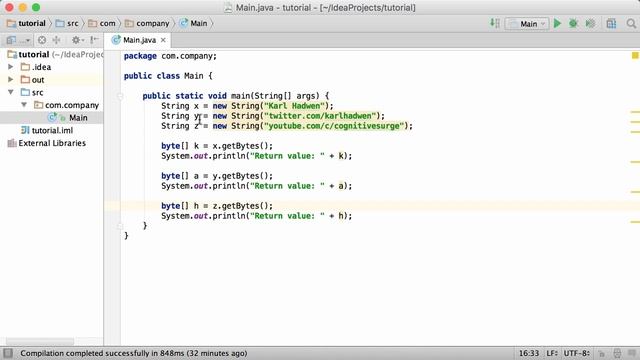Select the Main class in project tree

tap(51, 118)
